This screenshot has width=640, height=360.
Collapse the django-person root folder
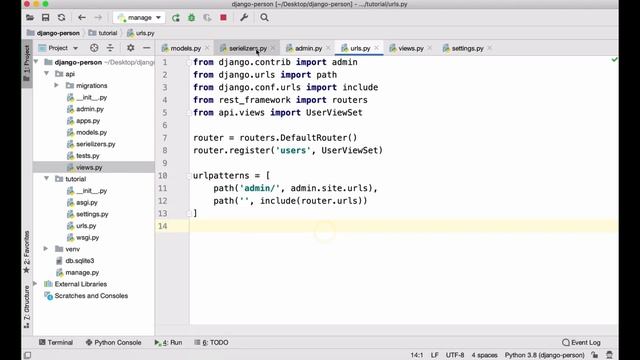click(36, 62)
